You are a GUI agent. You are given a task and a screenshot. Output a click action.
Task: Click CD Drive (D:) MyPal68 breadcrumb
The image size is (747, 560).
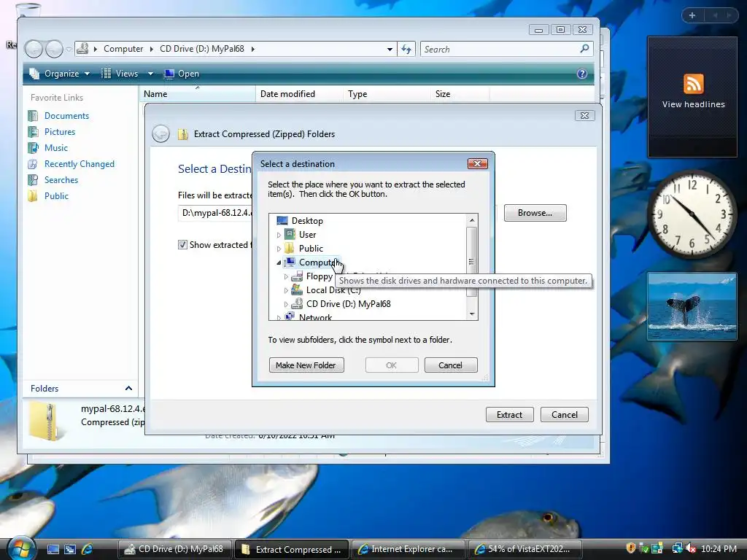tap(202, 49)
